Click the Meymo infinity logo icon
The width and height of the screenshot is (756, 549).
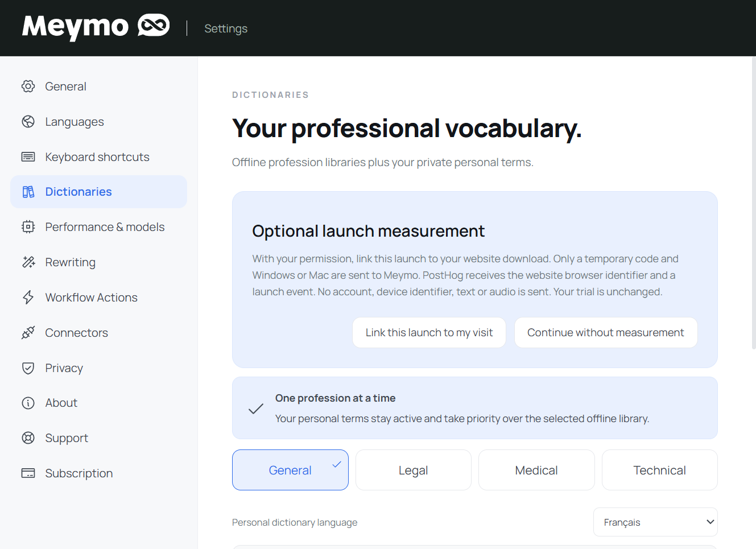tap(154, 26)
